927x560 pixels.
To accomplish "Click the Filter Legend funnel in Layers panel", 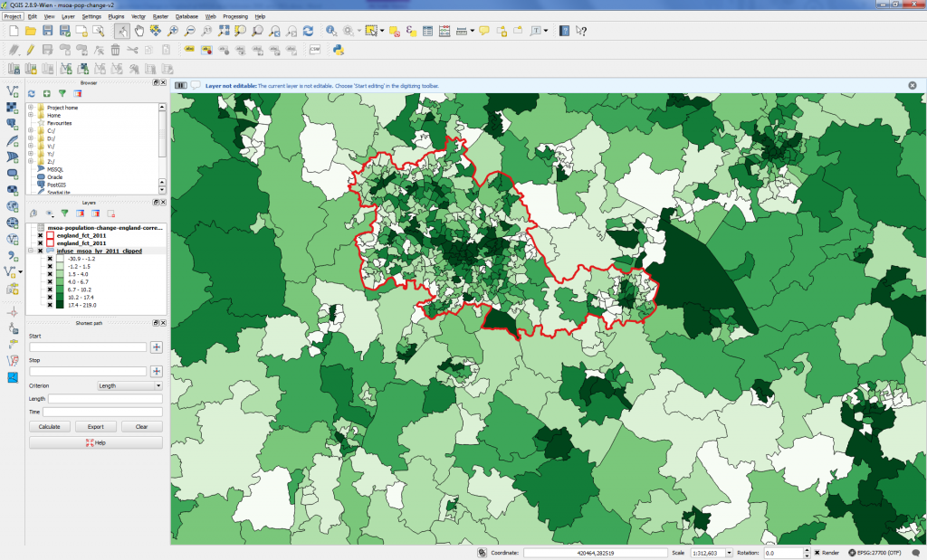I will [64, 214].
